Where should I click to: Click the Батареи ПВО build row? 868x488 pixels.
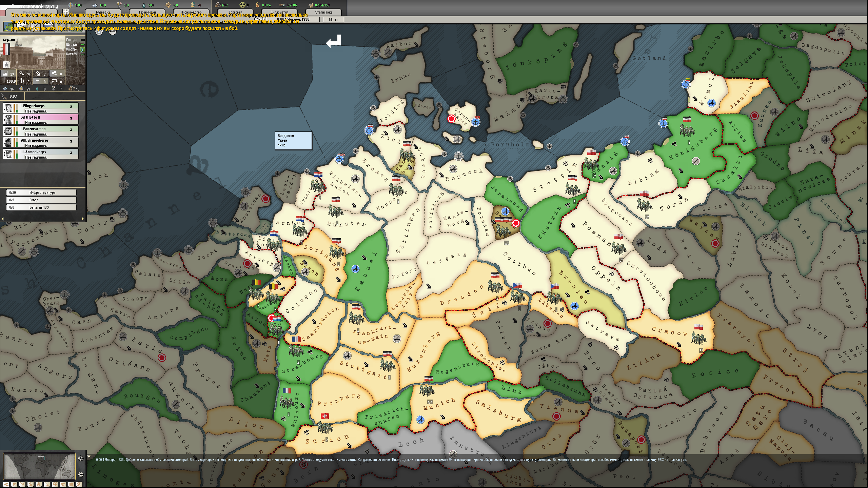41,207
